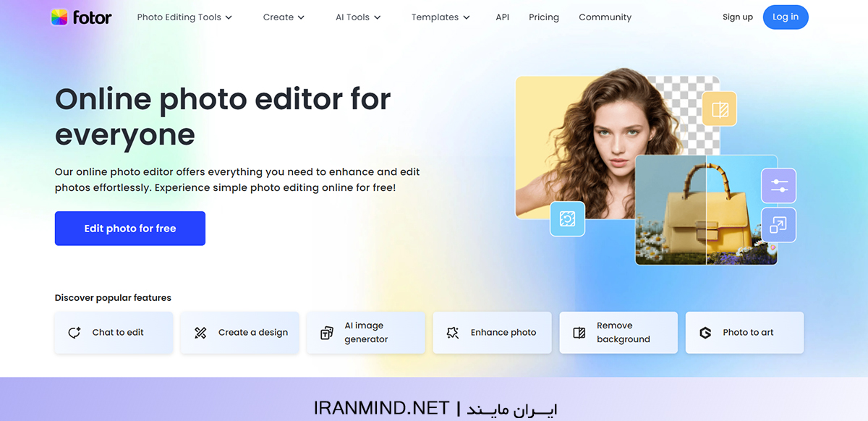The width and height of the screenshot is (868, 421).
Task: Go to the Pricing page
Action: (x=544, y=17)
